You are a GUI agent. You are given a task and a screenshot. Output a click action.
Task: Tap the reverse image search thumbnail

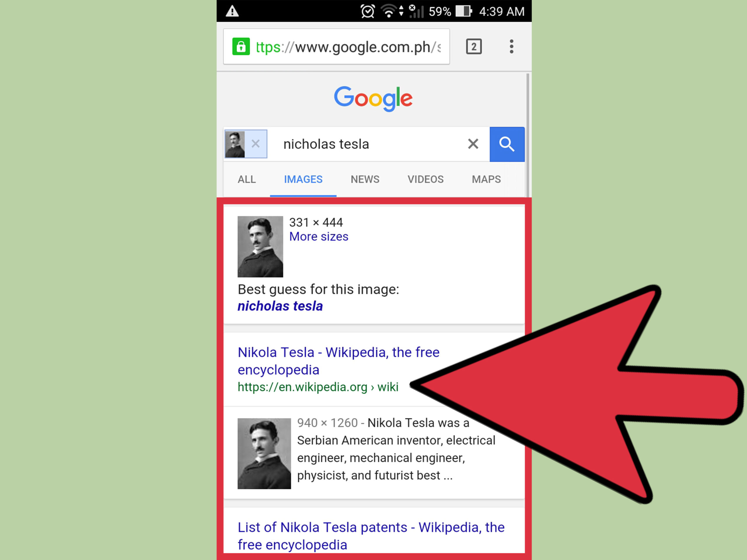click(233, 143)
